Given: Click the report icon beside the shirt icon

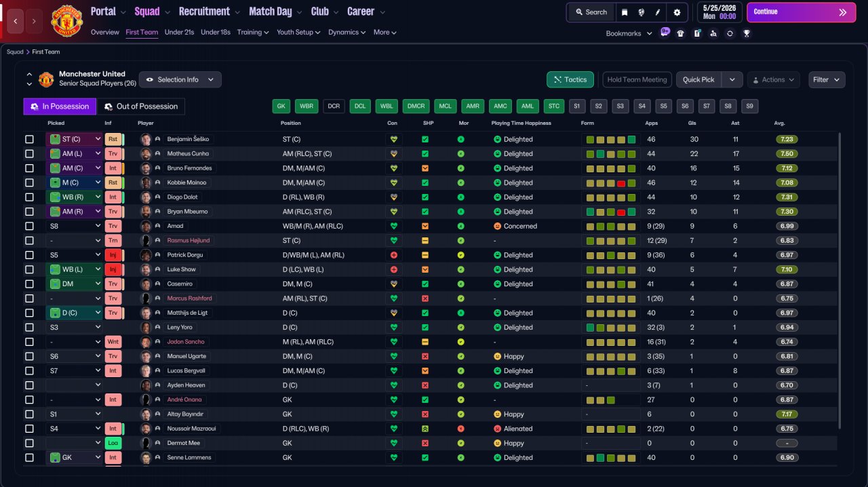Looking at the screenshot, I should (697, 33).
